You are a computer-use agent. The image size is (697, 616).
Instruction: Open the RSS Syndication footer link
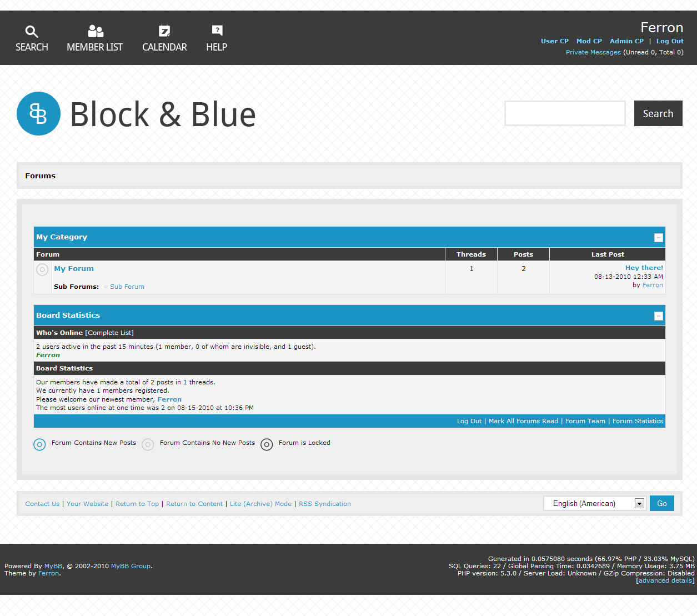[324, 504]
